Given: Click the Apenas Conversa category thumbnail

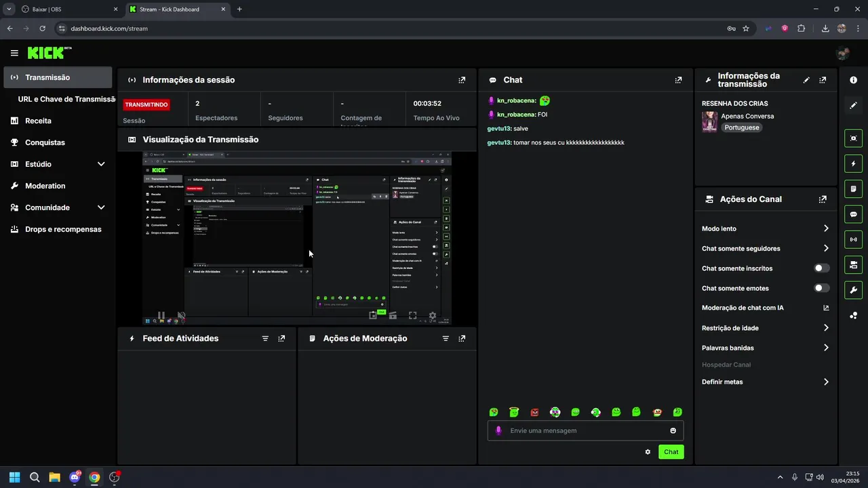Looking at the screenshot, I should coord(709,122).
